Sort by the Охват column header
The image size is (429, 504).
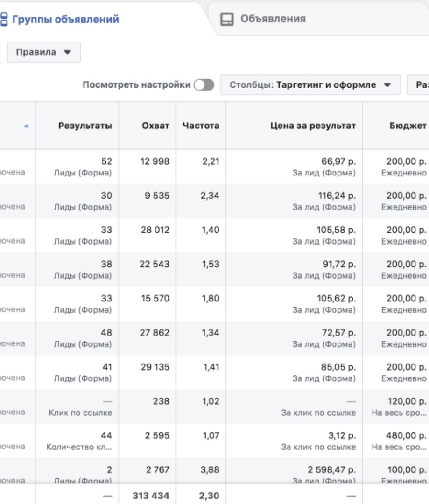(x=155, y=126)
